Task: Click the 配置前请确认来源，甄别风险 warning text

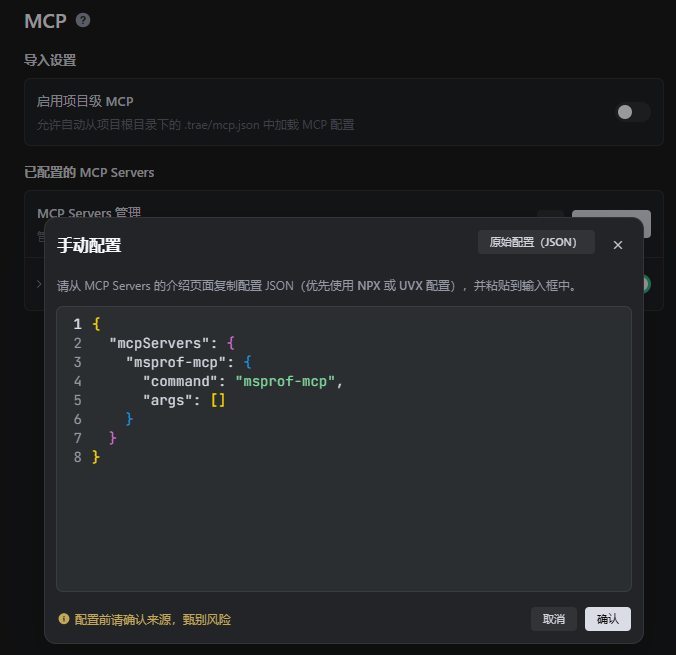Action: tap(153, 619)
